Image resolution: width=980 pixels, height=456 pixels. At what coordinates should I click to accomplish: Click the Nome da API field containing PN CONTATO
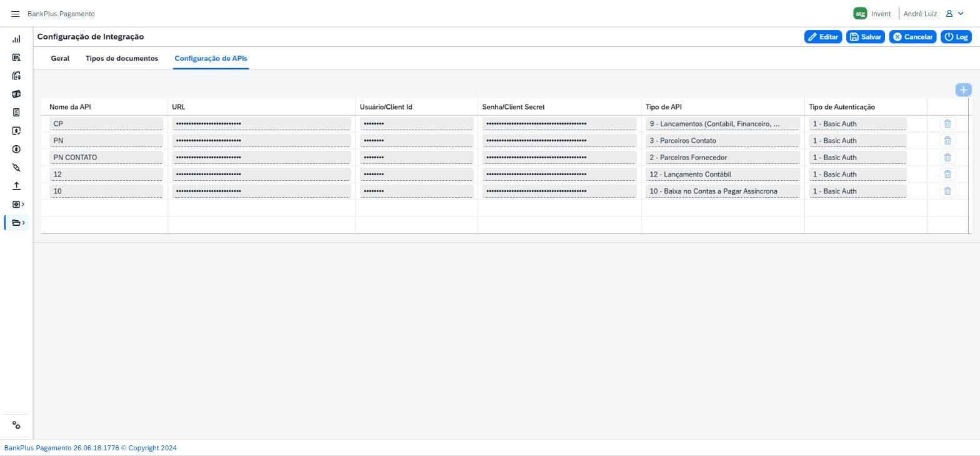pyautogui.click(x=106, y=158)
